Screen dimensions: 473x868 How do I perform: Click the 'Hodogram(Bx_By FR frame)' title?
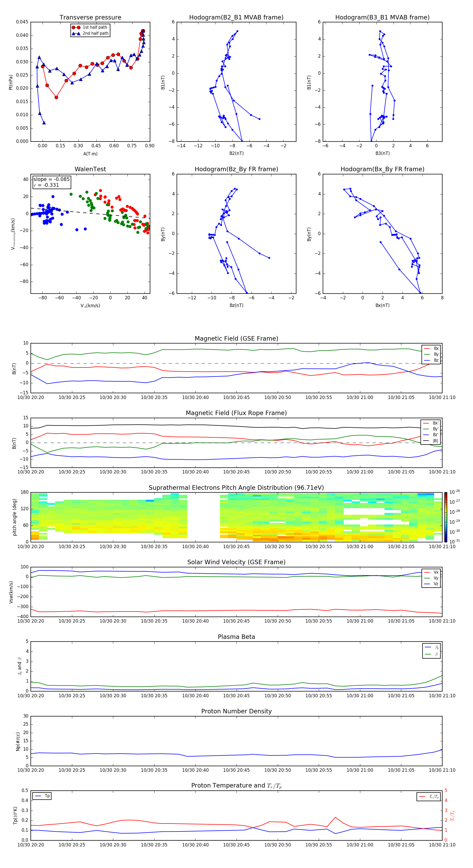coord(382,169)
